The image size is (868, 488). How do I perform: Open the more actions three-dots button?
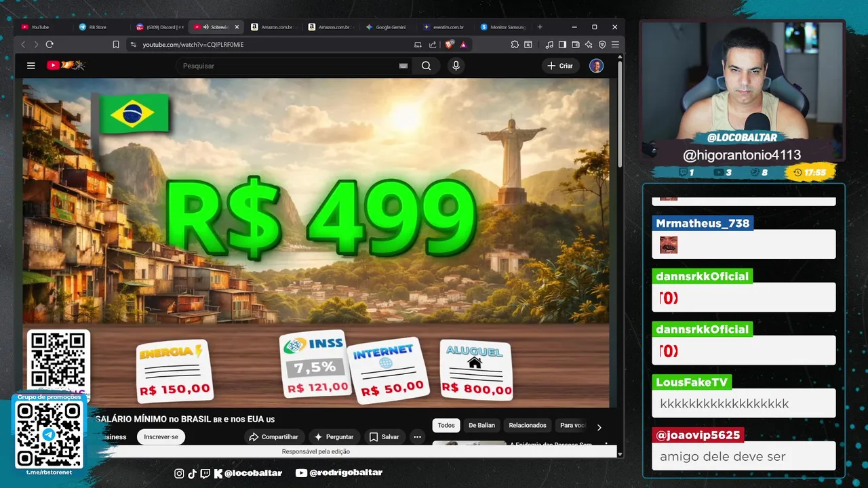(418, 436)
